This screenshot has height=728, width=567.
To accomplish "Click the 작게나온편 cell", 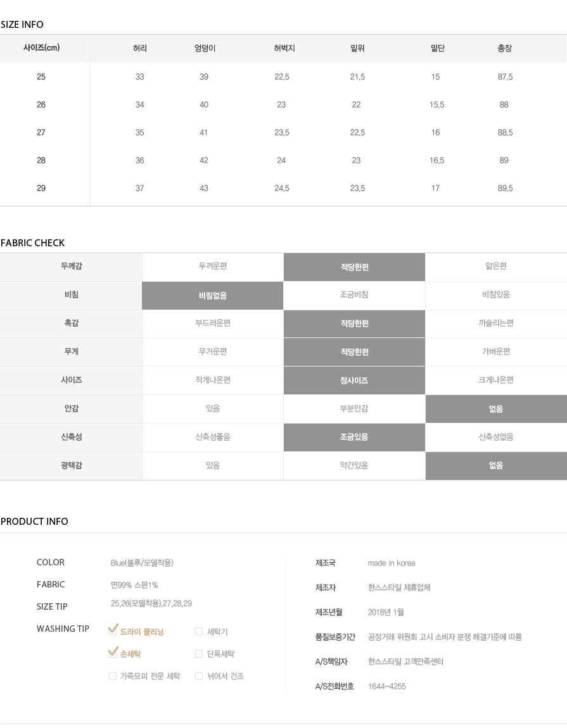I will (213, 380).
